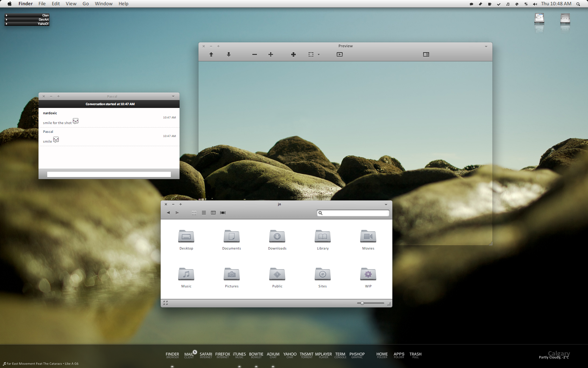Zoom out with Preview minus icon
Image resolution: width=588 pixels, height=368 pixels.
pyautogui.click(x=254, y=54)
